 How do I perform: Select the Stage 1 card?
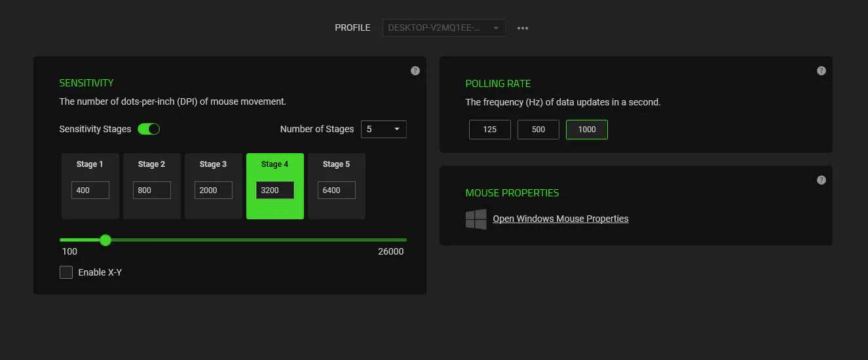90,186
